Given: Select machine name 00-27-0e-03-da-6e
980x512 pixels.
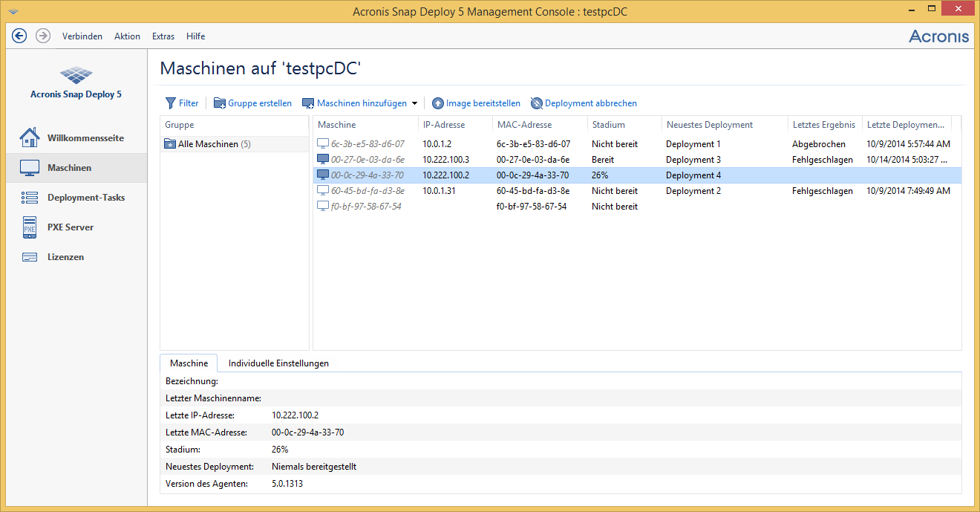Looking at the screenshot, I should click(x=367, y=160).
